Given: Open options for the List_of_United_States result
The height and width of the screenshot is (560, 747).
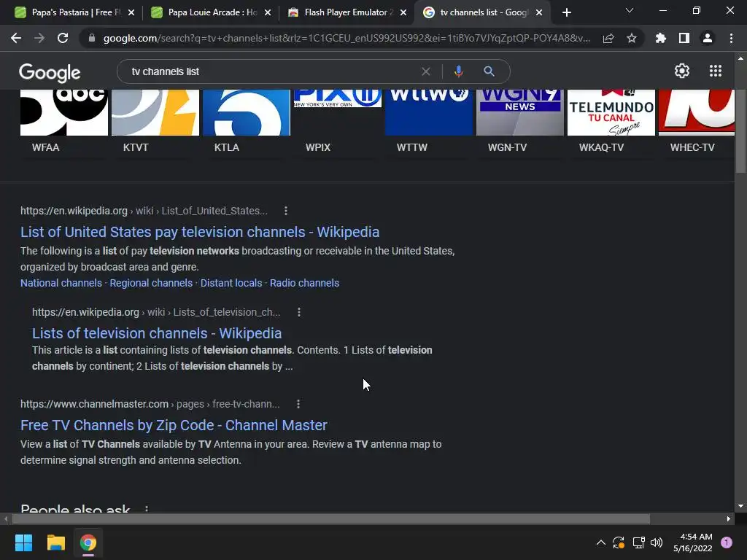Looking at the screenshot, I should point(286,211).
